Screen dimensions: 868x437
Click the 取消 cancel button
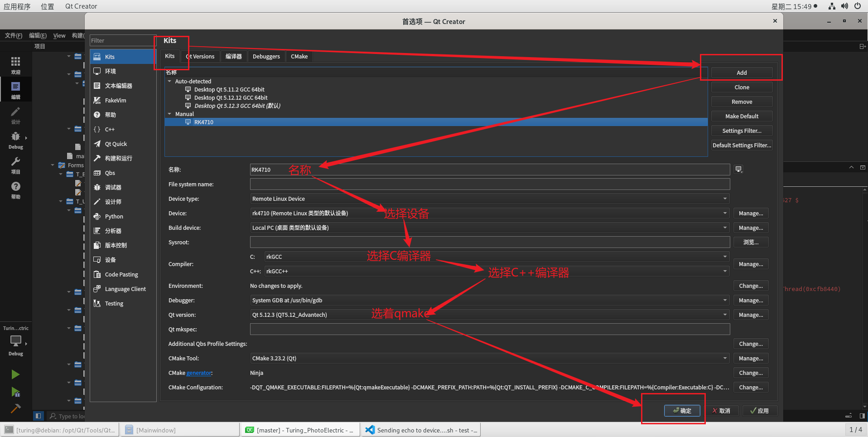click(721, 411)
